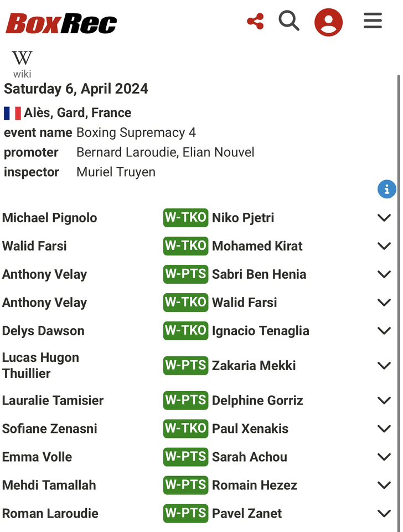Click the vertical page scrollbar
Viewport: 403px width, 532px height.
tap(399, 302)
